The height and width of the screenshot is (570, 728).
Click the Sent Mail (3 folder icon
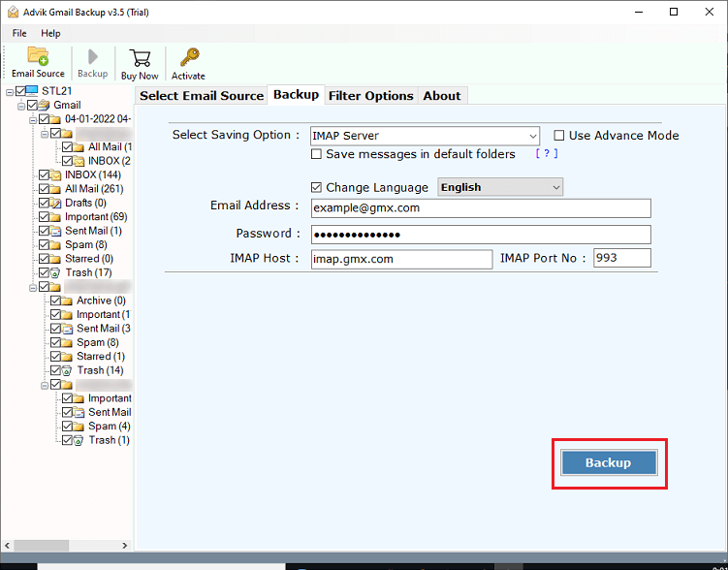(x=67, y=329)
